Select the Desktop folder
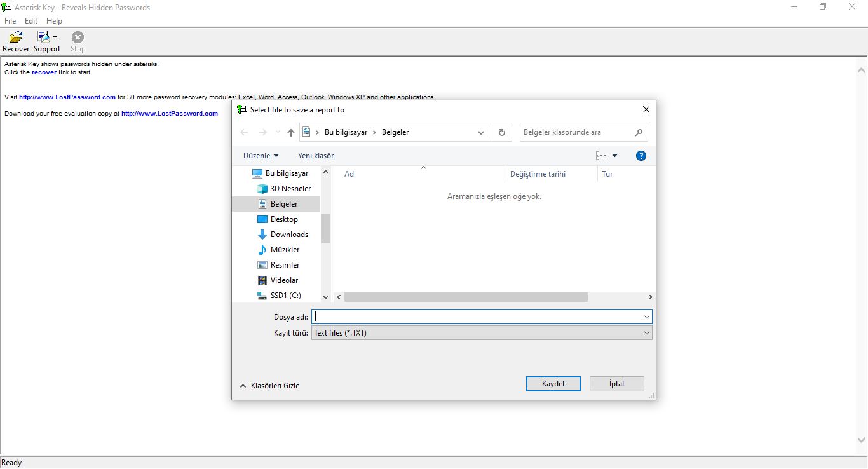Viewport: 868px width, 469px height. tap(284, 219)
